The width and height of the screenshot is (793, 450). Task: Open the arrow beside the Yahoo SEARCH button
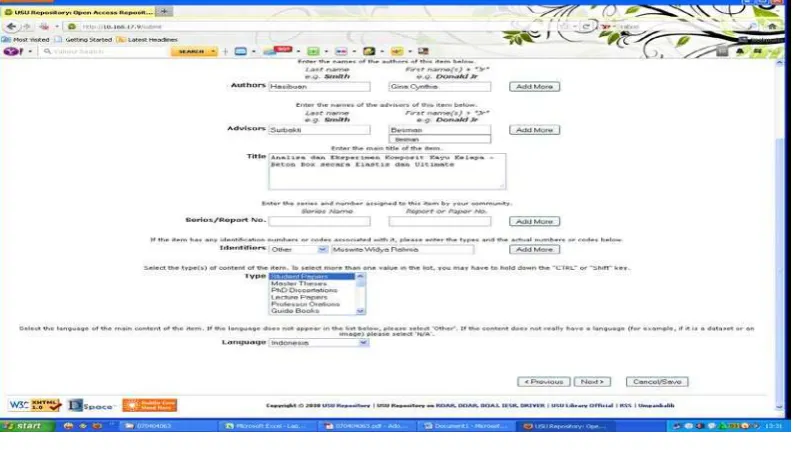coord(213,52)
